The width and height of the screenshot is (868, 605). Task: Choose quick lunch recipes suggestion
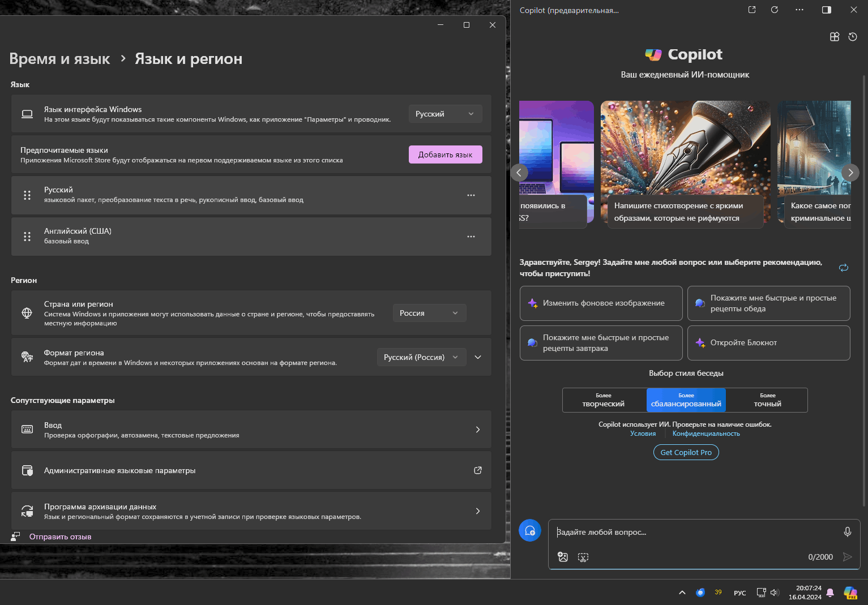(769, 303)
